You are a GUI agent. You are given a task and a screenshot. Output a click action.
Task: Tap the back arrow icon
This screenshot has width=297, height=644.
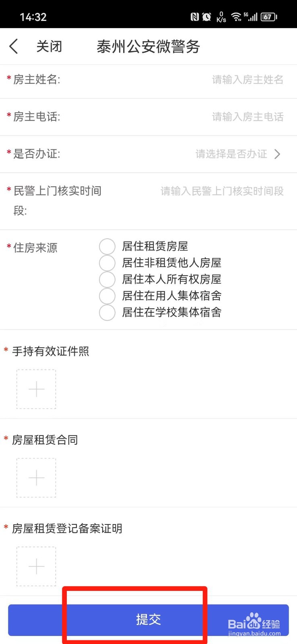pos(14,46)
